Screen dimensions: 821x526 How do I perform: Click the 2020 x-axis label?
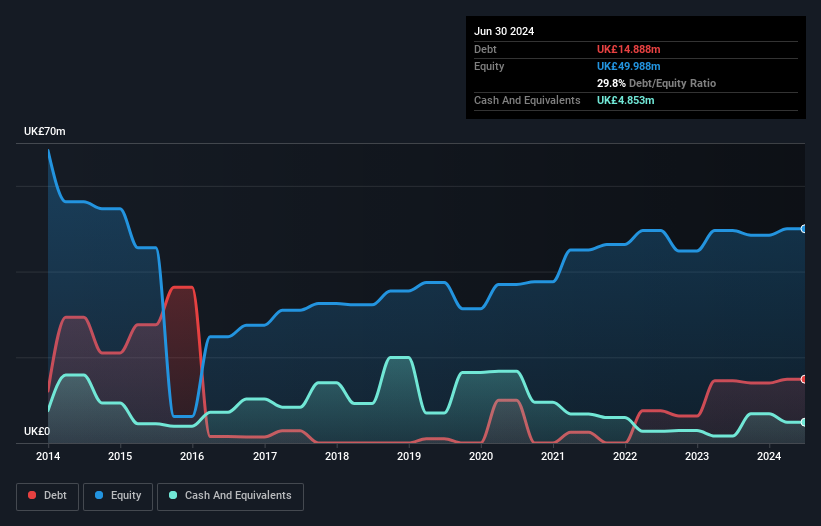481,456
